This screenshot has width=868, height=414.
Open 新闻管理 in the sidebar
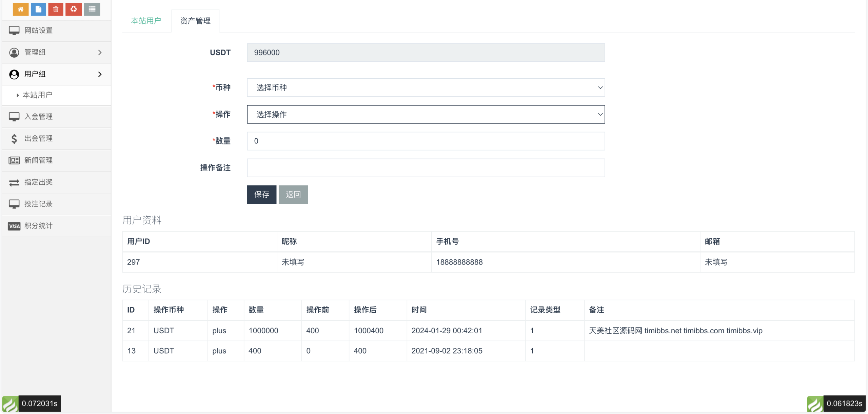click(38, 160)
